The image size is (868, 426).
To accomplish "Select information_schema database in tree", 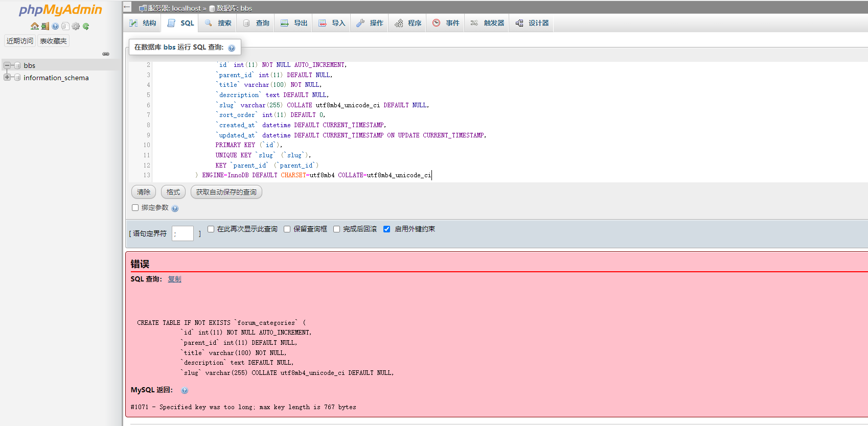I will (56, 78).
